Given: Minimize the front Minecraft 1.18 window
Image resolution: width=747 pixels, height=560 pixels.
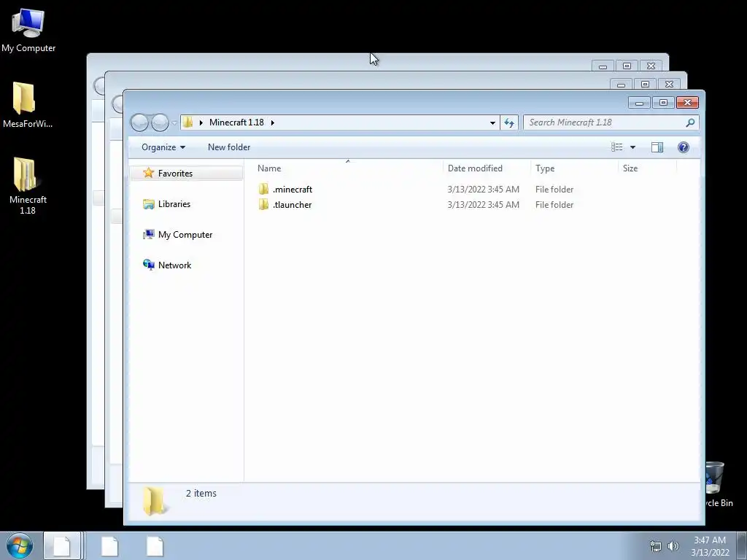Looking at the screenshot, I should tap(639, 102).
